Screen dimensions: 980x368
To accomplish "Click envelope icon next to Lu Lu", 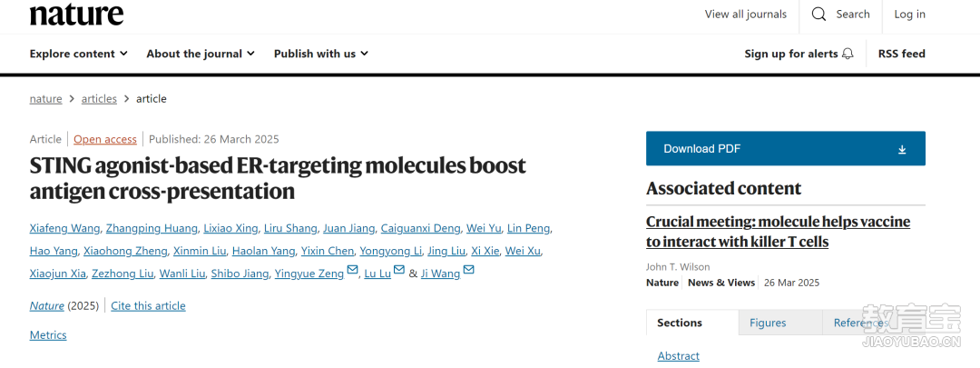I will click(x=399, y=271).
